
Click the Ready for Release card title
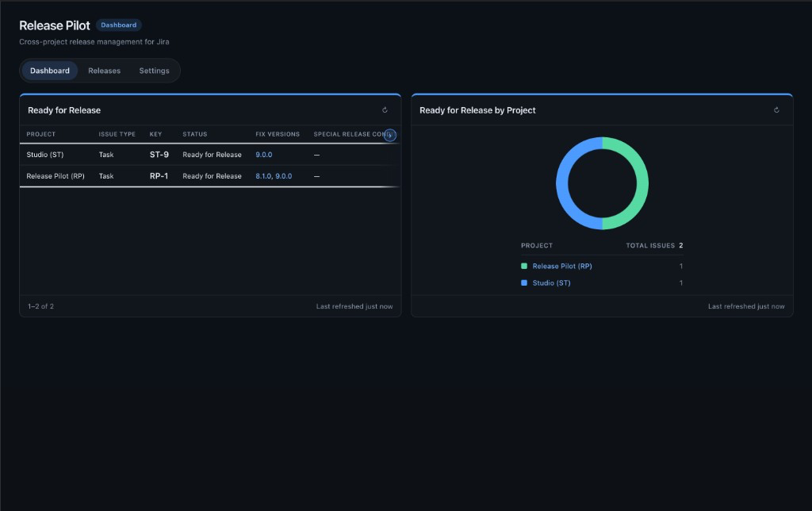tap(64, 110)
